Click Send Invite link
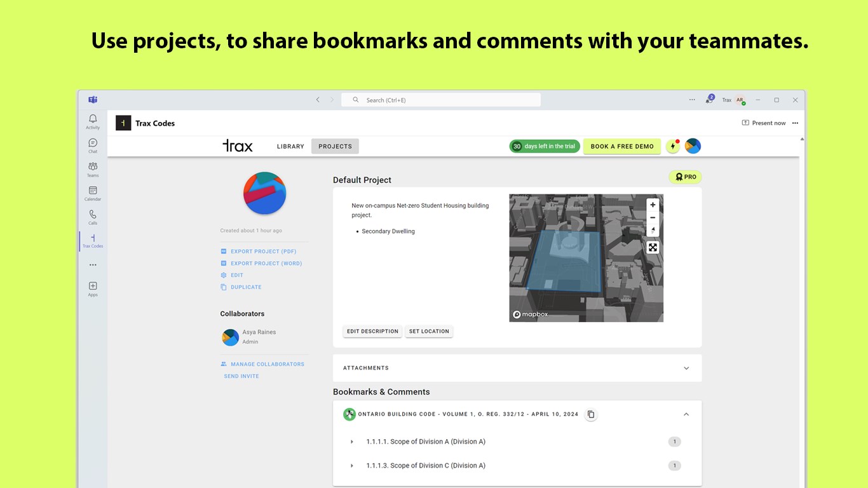 click(241, 376)
